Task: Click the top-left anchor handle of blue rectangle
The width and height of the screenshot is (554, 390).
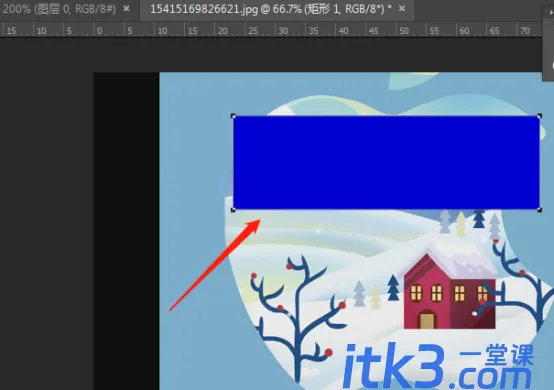Action: (233, 116)
